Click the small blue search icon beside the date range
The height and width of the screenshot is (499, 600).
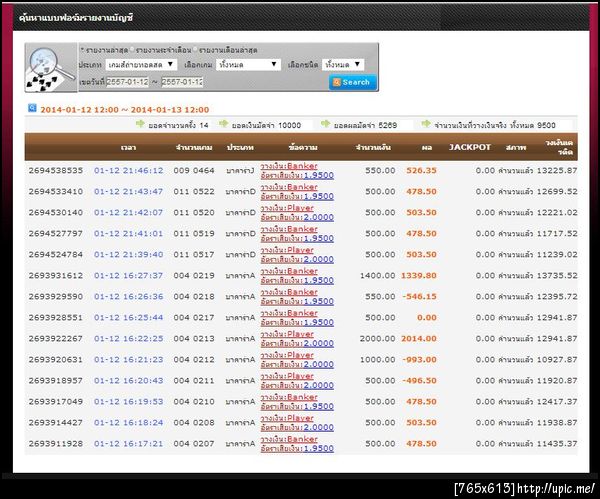pyautogui.click(x=32, y=108)
